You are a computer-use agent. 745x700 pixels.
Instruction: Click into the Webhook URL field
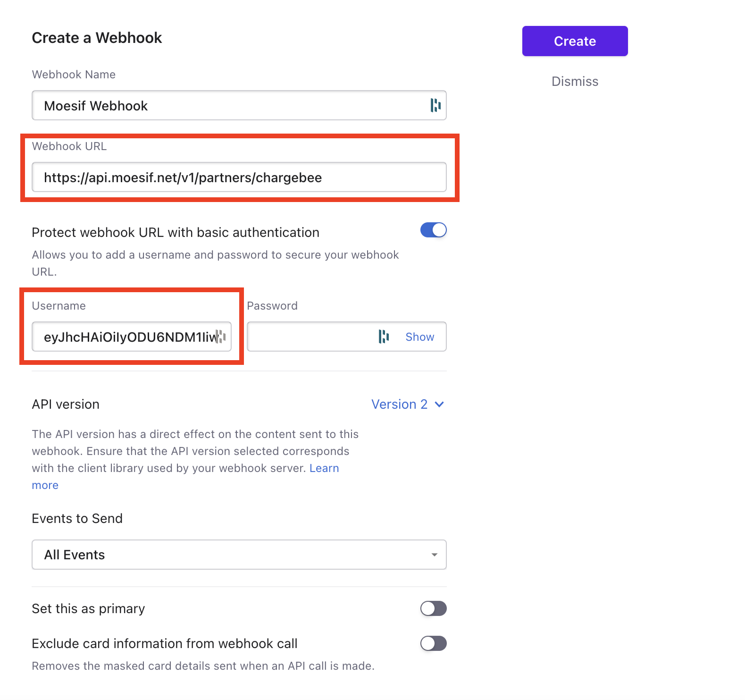239,177
